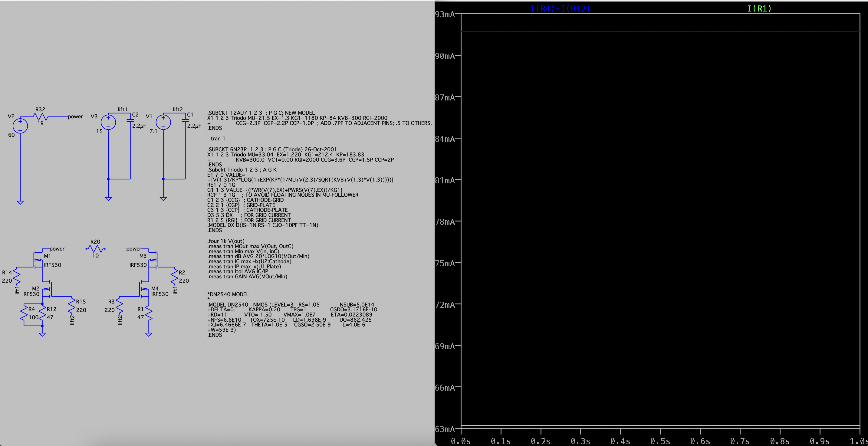The width and height of the screenshot is (868, 446).
Task: Select the V3 voltage source symbol
Action: click(x=108, y=122)
